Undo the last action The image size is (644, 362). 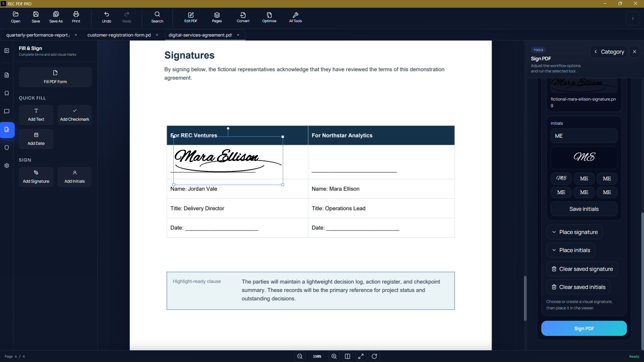click(107, 17)
